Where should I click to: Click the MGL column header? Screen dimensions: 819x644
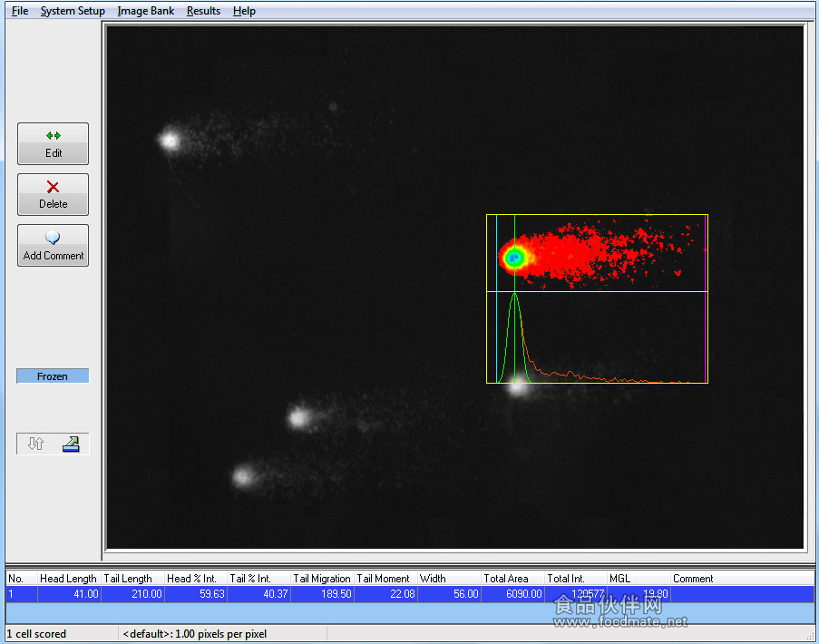pos(639,578)
